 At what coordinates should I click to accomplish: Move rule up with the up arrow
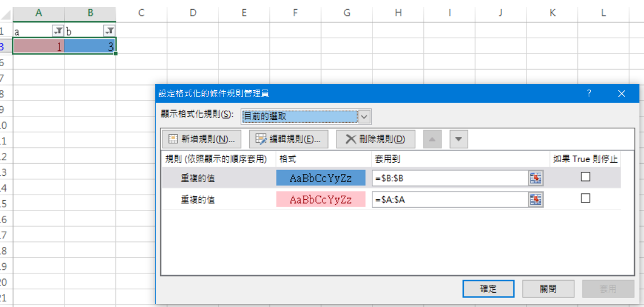tap(432, 139)
